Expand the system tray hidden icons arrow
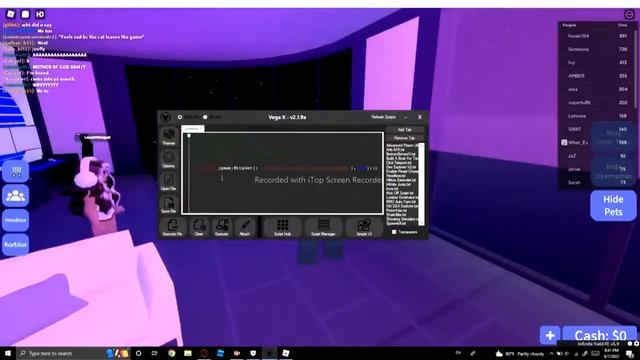 tap(551, 353)
